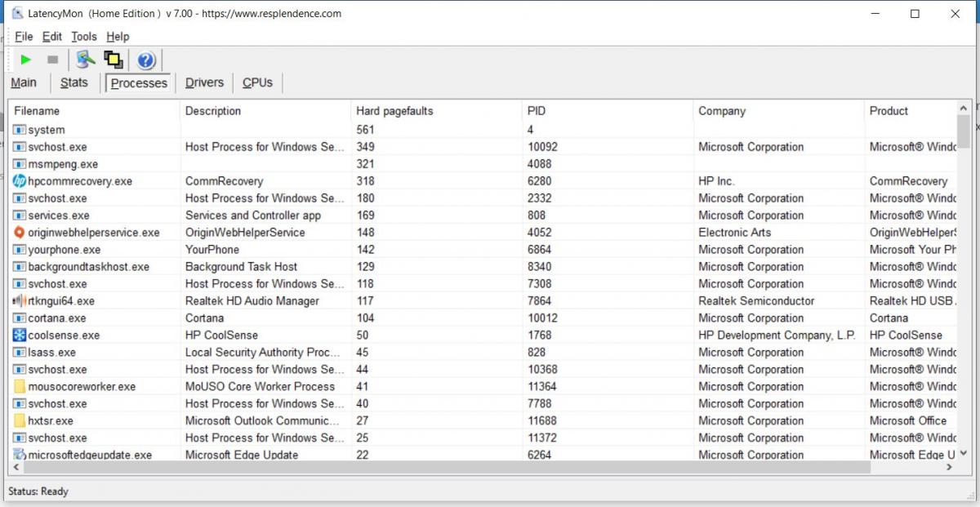Click the process icon beside backgroundtaskhost.exe

[20, 267]
